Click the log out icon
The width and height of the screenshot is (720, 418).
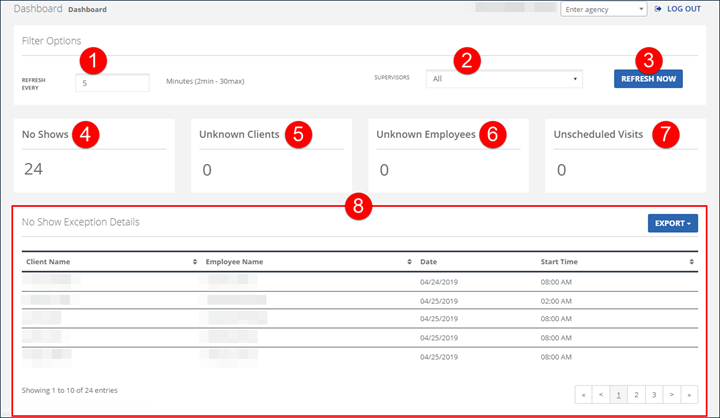[x=658, y=9]
